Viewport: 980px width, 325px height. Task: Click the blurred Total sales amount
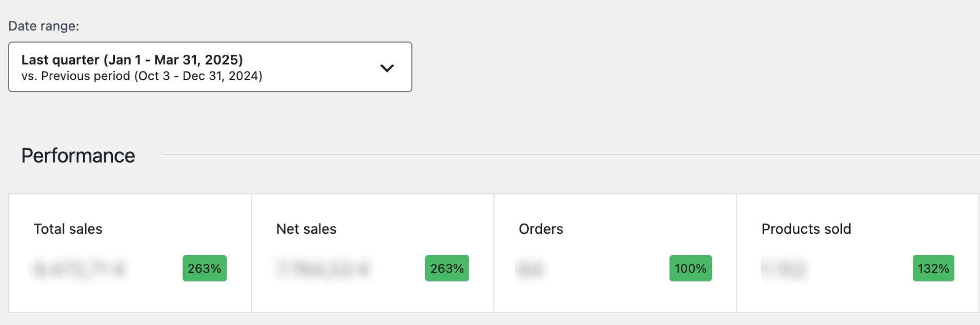(x=79, y=269)
